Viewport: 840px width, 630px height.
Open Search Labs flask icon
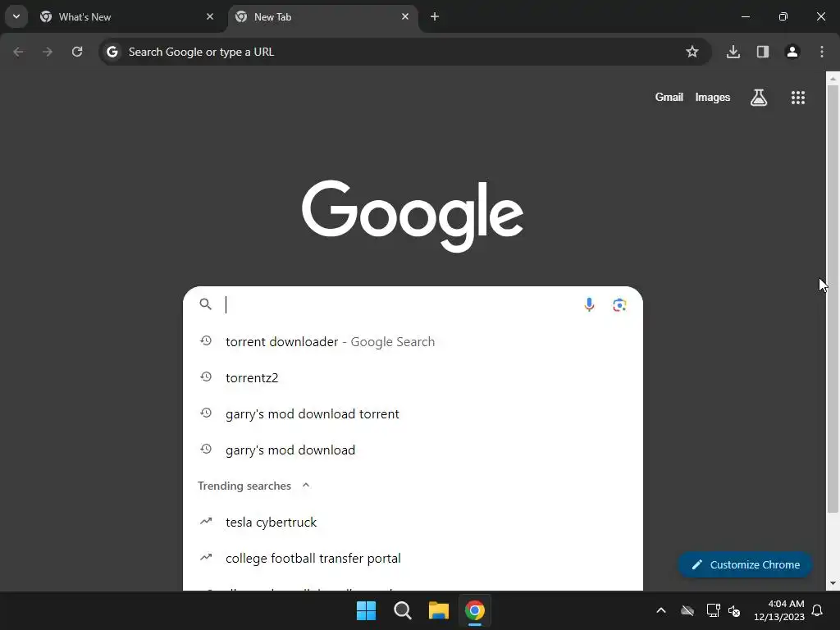point(759,98)
